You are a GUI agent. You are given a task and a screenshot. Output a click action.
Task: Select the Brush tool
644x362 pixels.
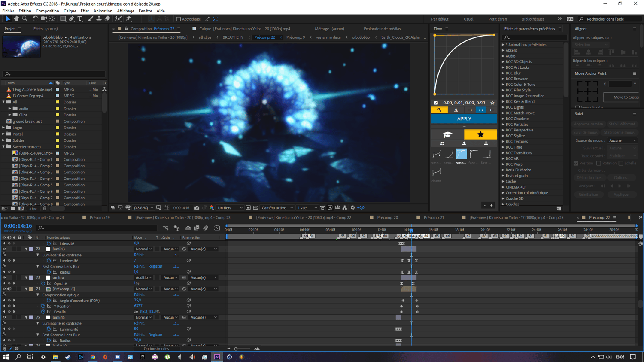[x=90, y=19]
